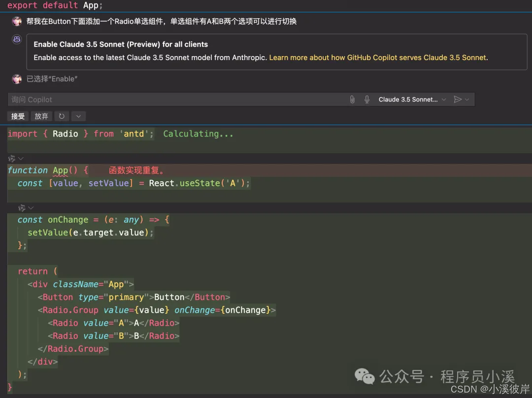Image resolution: width=532 pixels, height=398 pixels.
Task: Send the Copilot message with arrow icon
Action: [458, 99]
